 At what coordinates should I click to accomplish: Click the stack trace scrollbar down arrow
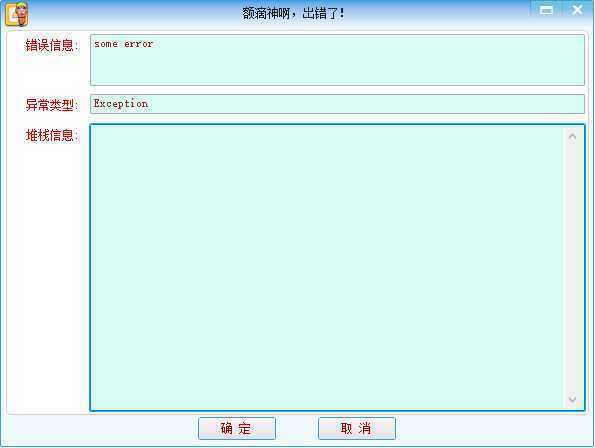coord(573,399)
